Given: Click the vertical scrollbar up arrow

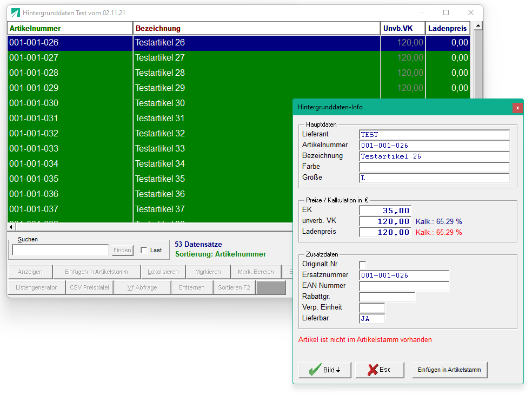Looking at the screenshot, I should pos(478,26).
